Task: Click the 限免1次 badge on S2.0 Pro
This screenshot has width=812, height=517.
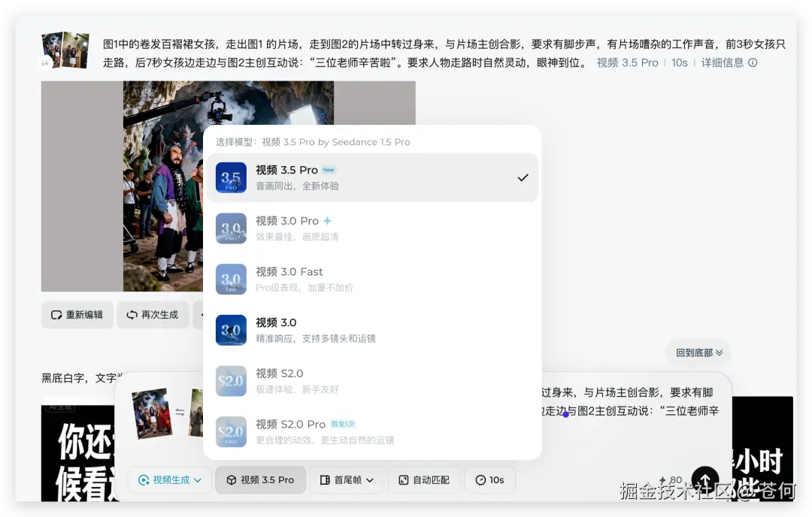Action: click(x=343, y=424)
